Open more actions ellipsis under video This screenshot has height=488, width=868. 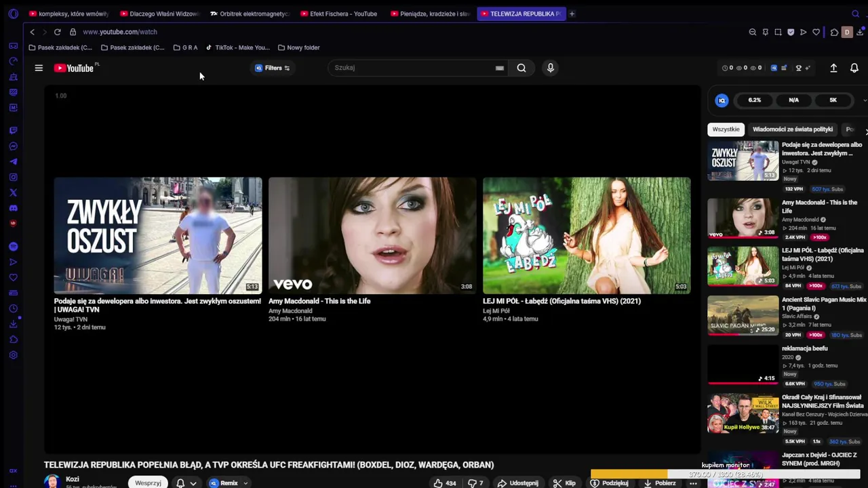tap(693, 483)
